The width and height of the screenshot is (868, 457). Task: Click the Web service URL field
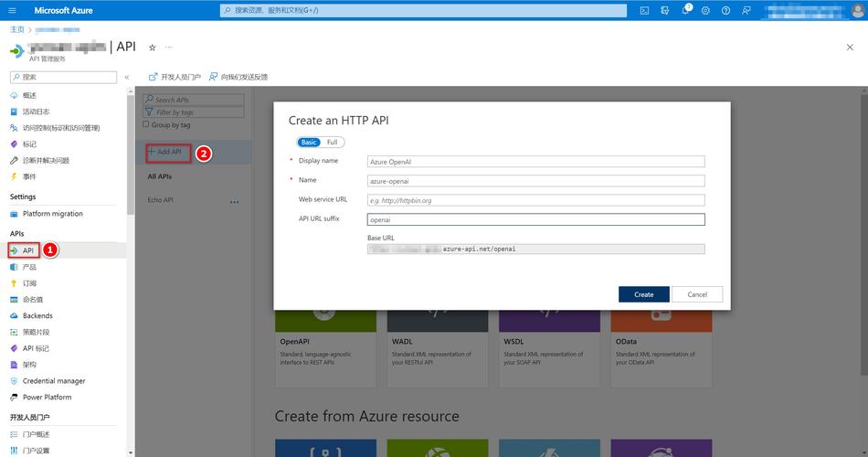535,200
